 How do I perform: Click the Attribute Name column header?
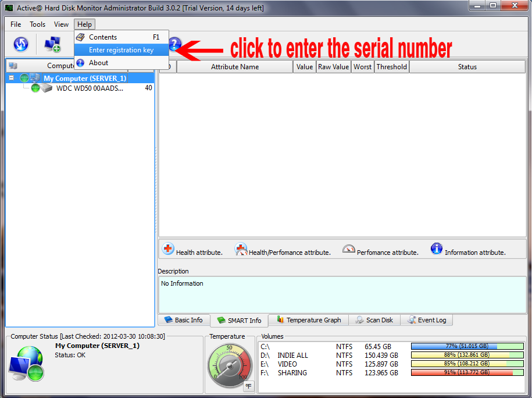coord(235,67)
